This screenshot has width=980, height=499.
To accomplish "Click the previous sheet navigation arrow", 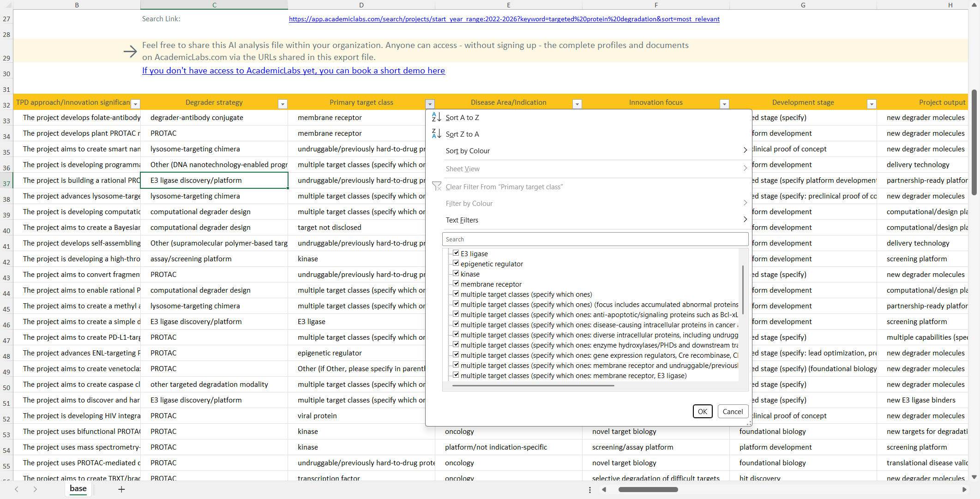I will point(17,489).
